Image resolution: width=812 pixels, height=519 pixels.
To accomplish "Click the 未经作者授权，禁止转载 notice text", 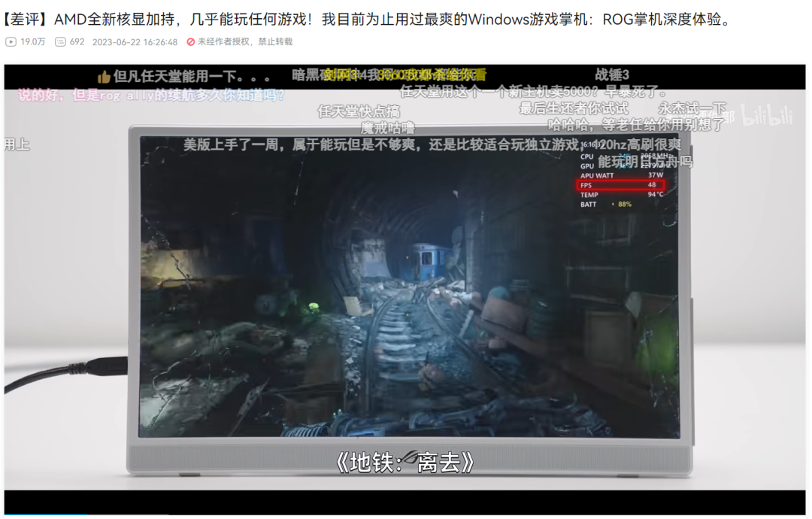I will (x=245, y=42).
